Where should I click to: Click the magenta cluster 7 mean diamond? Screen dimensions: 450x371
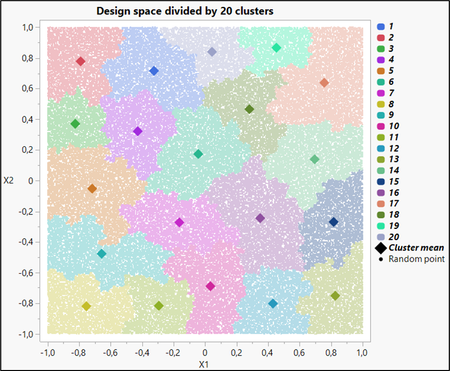tap(179, 222)
